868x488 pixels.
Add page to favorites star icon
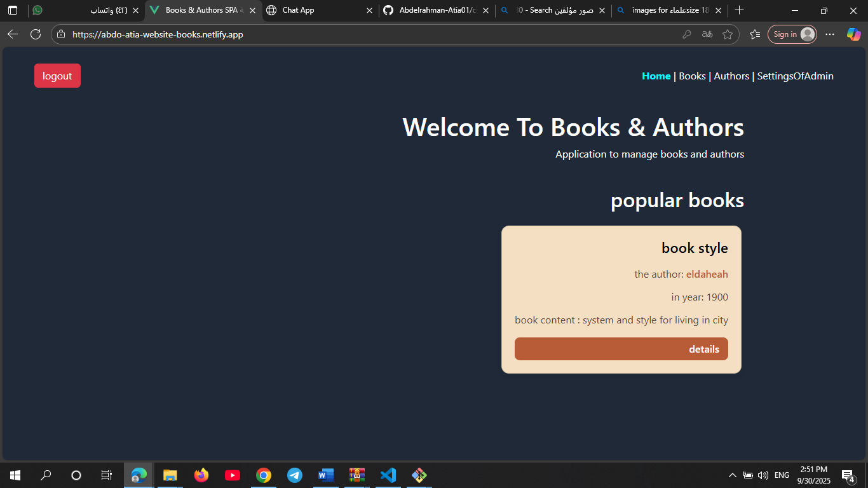(x=728, y=34)
